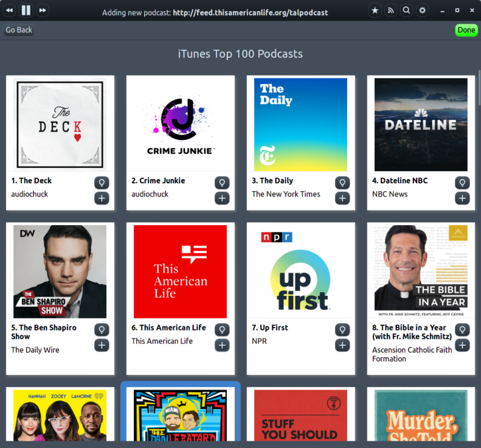481x448 pixels.
Task: Click the title '3. The Daily'
Action: coord(273,181)
